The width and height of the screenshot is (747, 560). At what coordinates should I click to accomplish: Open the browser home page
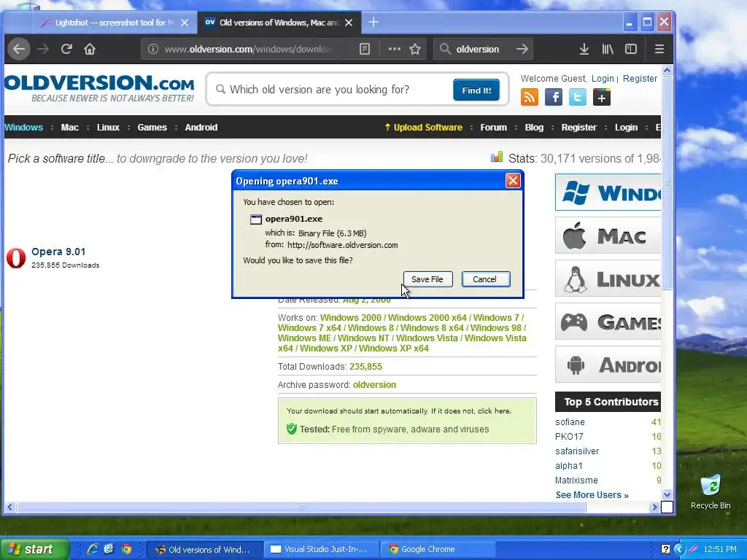(x=90, y=49)
